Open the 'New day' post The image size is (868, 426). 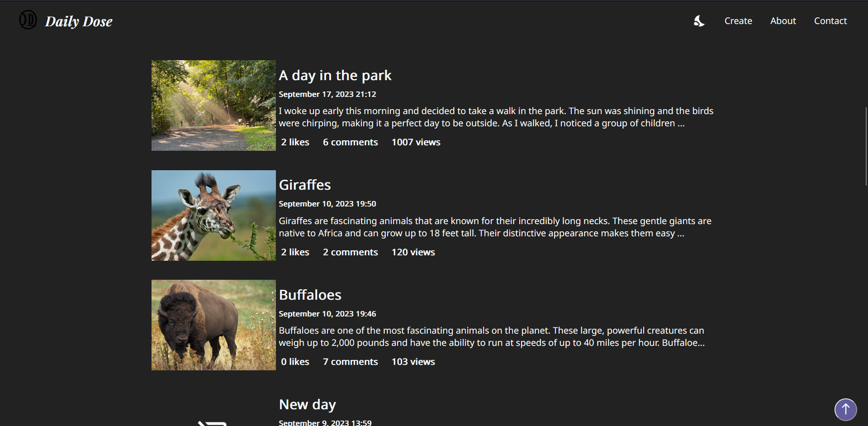[307, 404]
